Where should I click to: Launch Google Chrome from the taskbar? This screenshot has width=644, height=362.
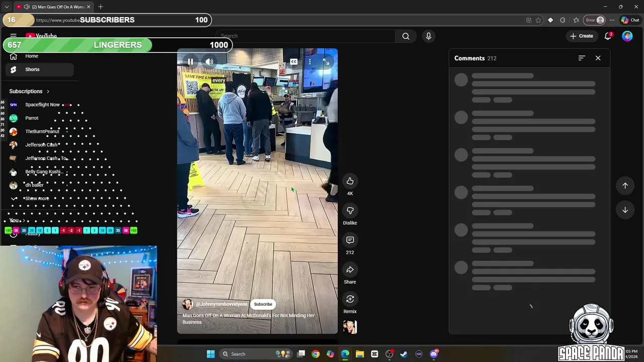(315, 354)
